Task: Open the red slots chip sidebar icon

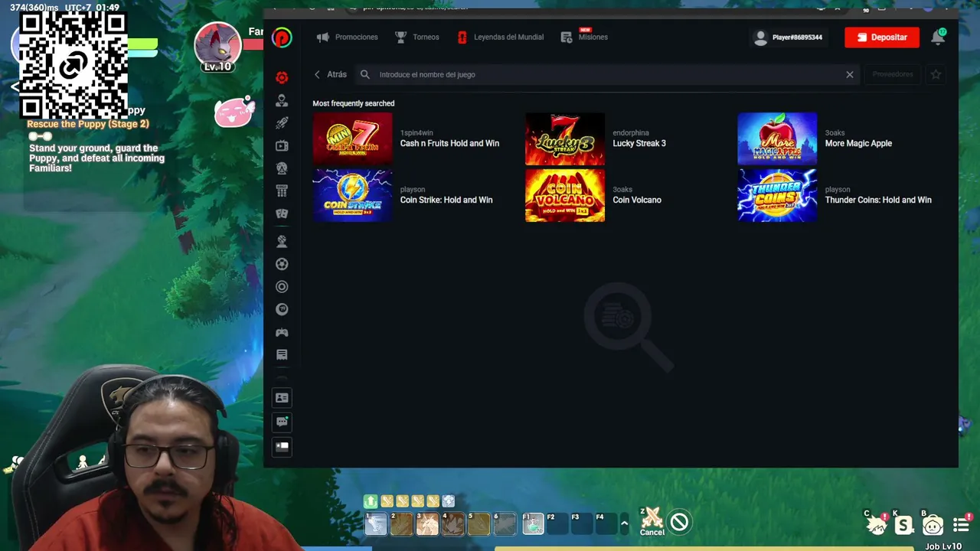Action: tap(282, 77)
